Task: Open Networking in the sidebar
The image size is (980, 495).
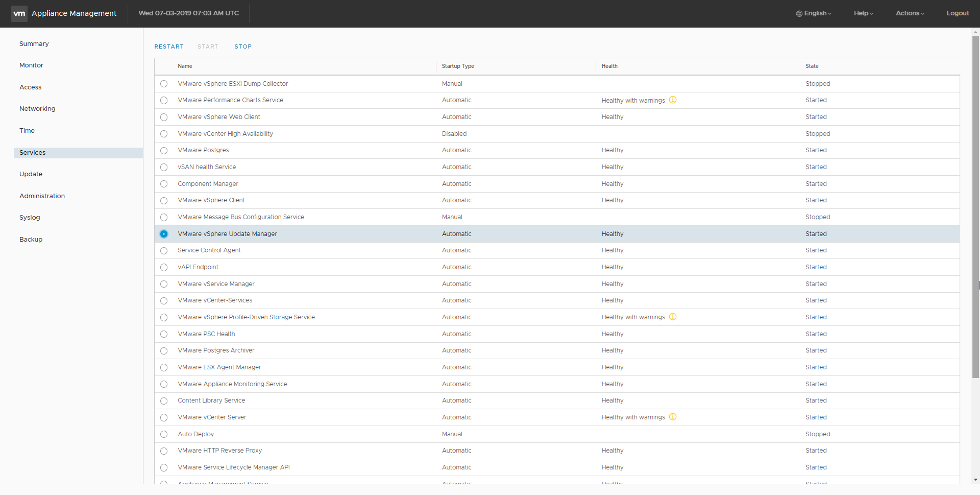Action: [37, 109]
